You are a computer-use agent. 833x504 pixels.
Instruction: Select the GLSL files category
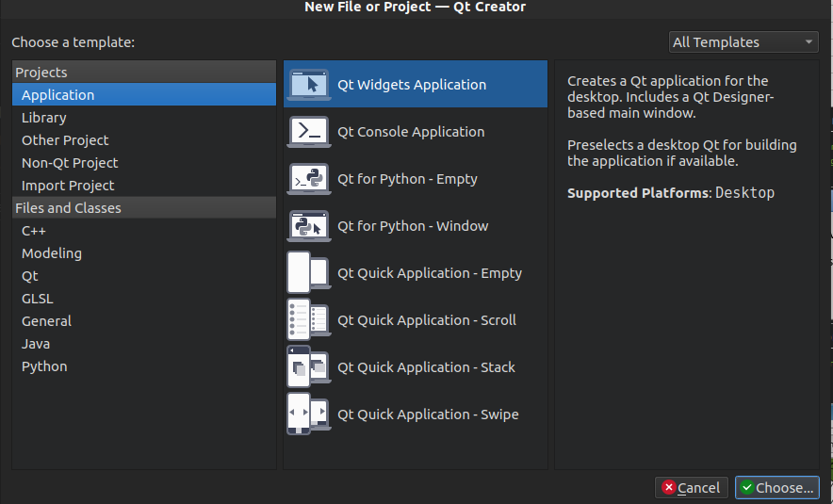(x=38, y=299)
